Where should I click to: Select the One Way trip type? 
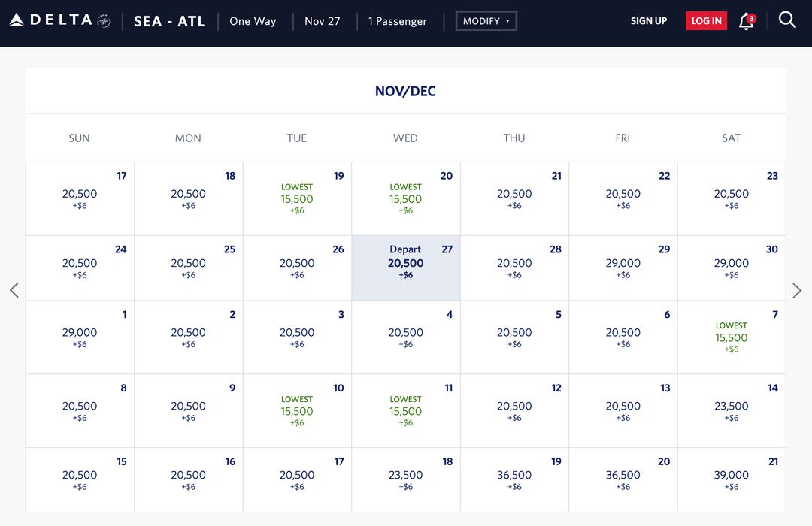pos(253,21)
